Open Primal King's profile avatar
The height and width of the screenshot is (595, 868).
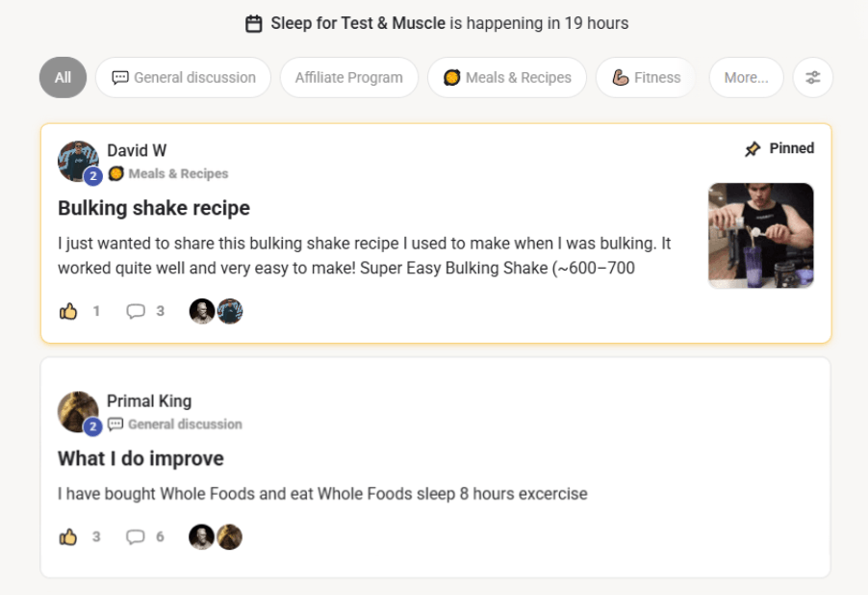click(x=78, y=411)
